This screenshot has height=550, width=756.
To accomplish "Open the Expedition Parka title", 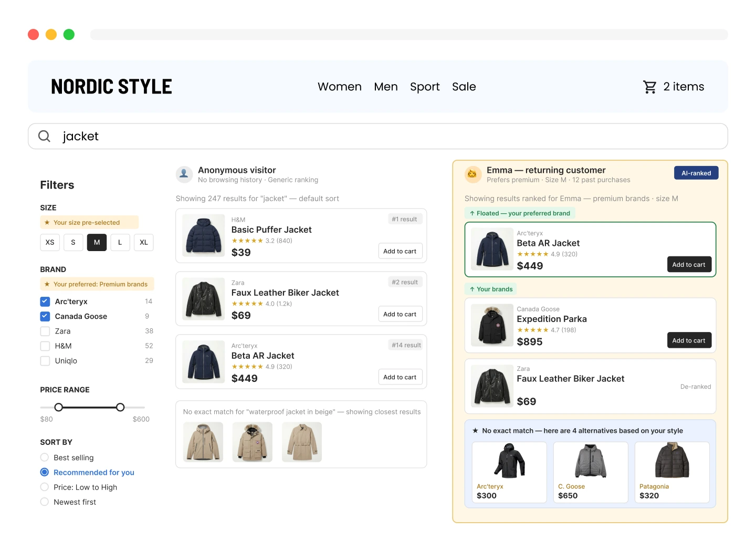I will (x=552, y=319).
